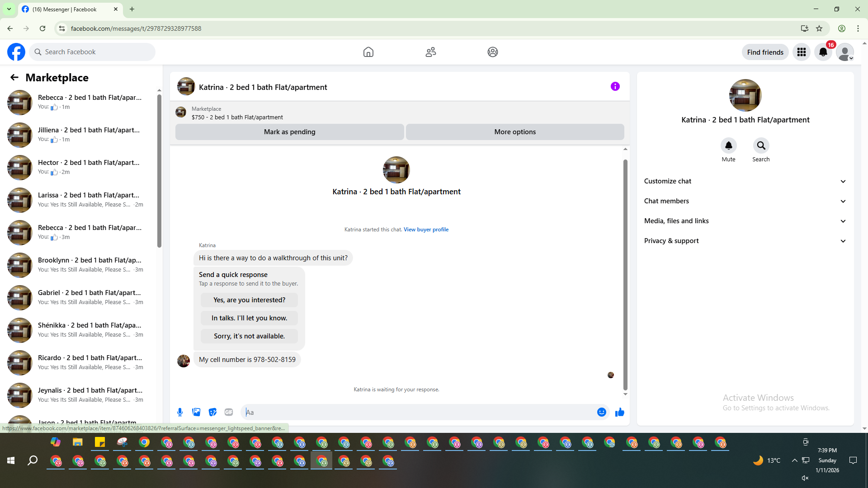
Task: Open the Friends tab
Action: (x=430, y=52)
